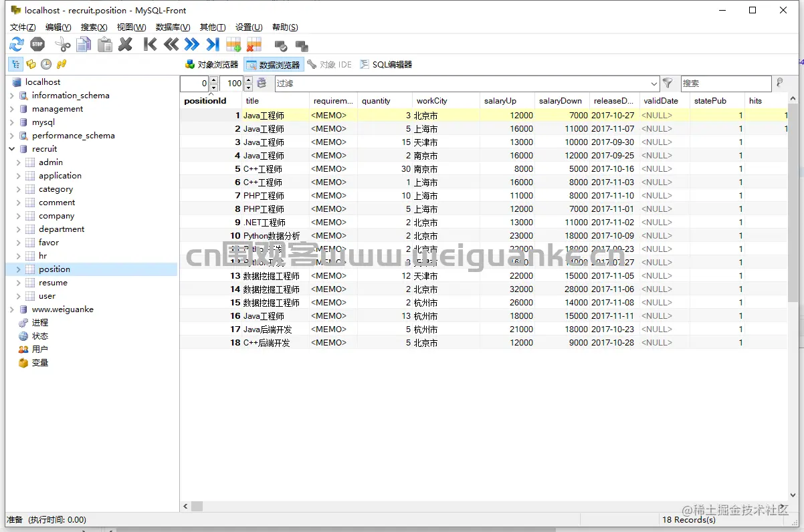
Task: Increase the offset value stepper
Action: (x=213, y=80)
